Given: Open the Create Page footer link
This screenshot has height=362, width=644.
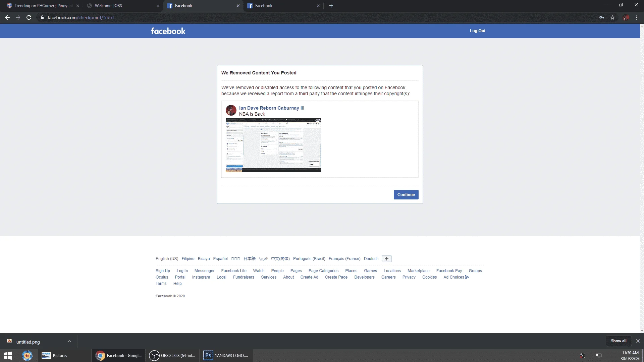Looking at the screenshot, I should [x=336, y=277].
